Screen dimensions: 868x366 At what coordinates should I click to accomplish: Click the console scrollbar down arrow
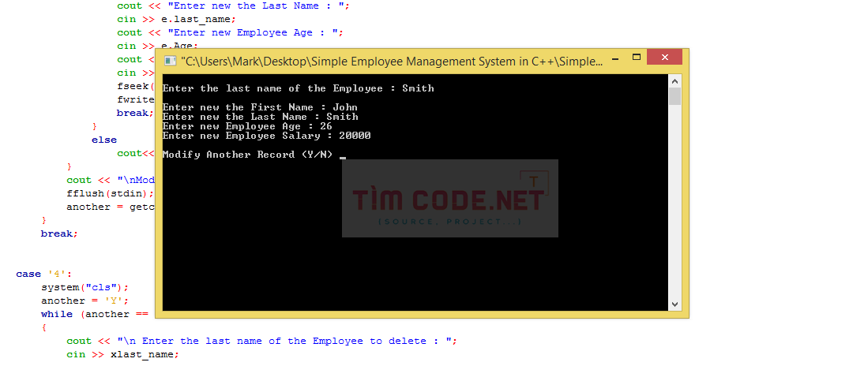coord(674,304)
